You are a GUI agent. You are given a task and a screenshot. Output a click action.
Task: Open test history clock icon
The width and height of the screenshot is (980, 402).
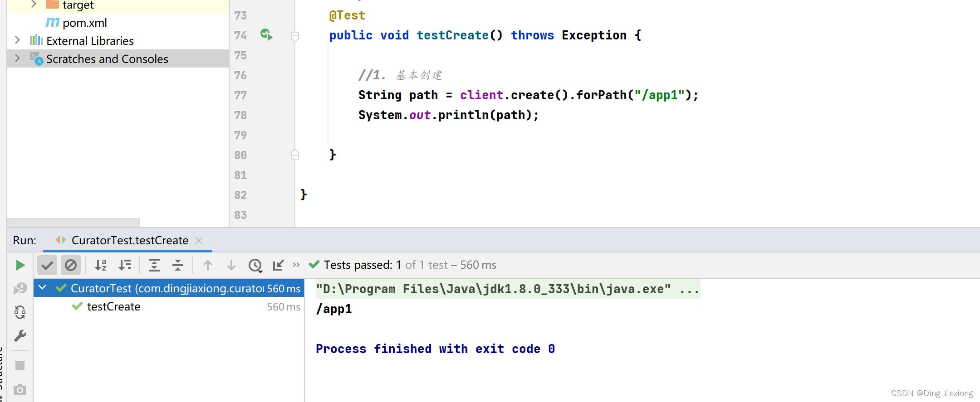(x=255, y=265)
